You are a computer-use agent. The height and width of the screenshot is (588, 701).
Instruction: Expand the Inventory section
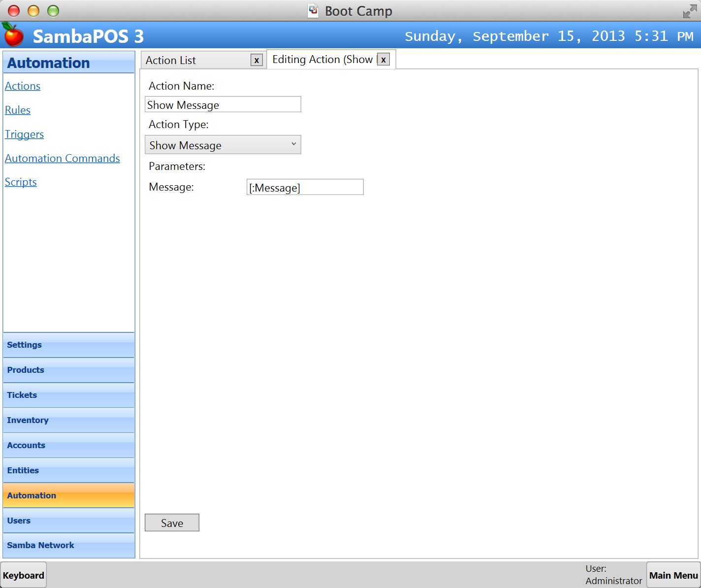pos(68,421)
